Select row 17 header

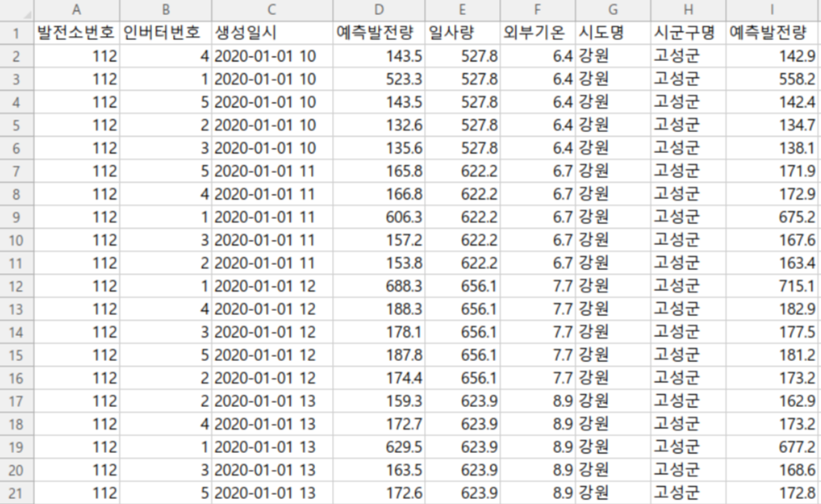(17, 401)
